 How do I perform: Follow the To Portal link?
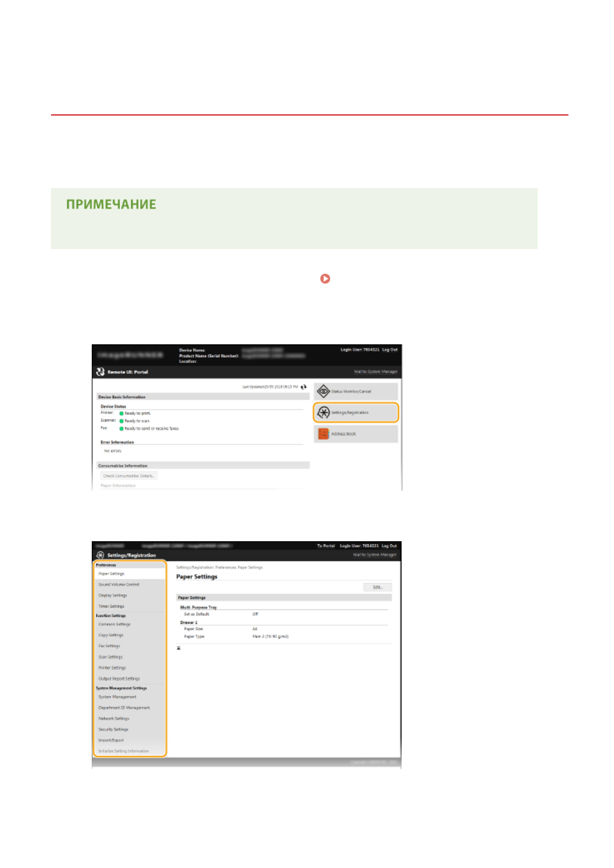pyautogui.click(x=326, y=545)
